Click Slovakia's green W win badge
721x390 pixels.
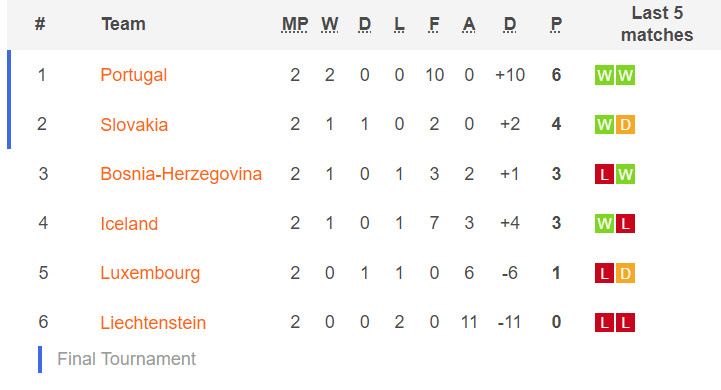(x=604, y=125)
